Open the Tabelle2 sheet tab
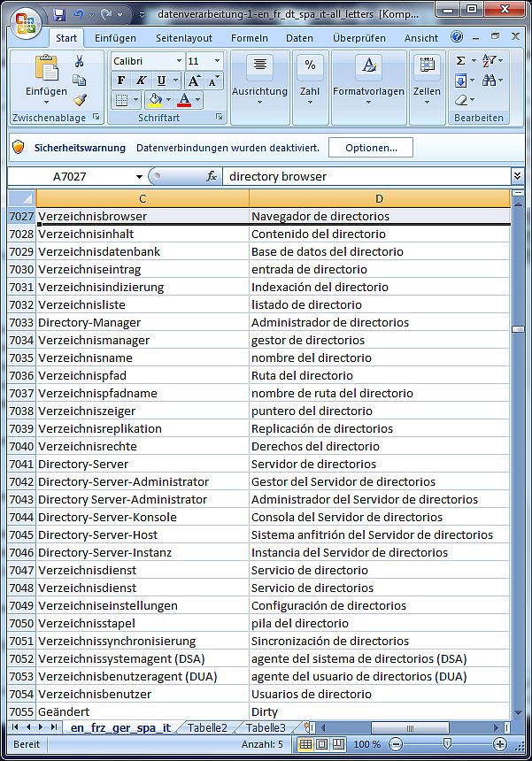This screenshot has width=532, height=761. click(x=207, y=727)
